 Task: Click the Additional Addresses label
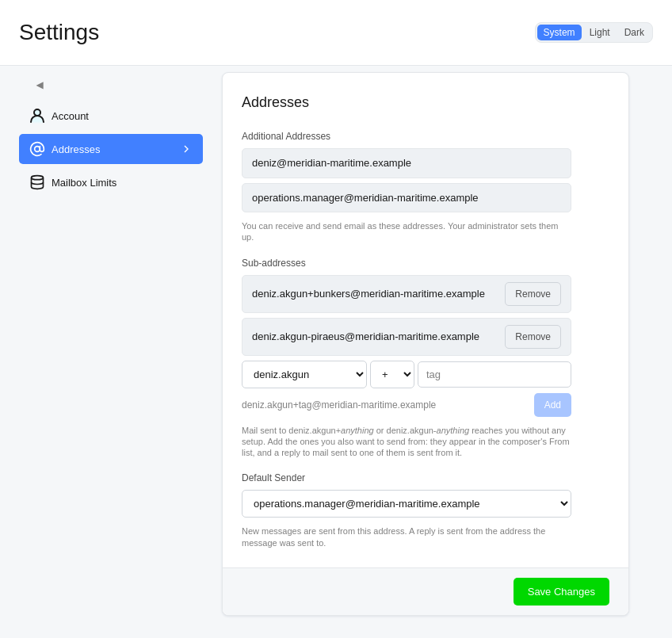pyautogui.click(x=286, y=136)
